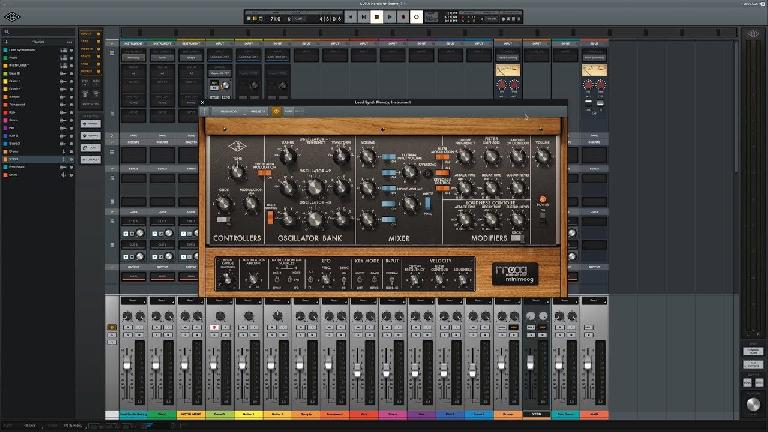Toggle the orange Filter Modulation switch
The height and width of the screenshot is (432, 768).
[x=442, y=157]
